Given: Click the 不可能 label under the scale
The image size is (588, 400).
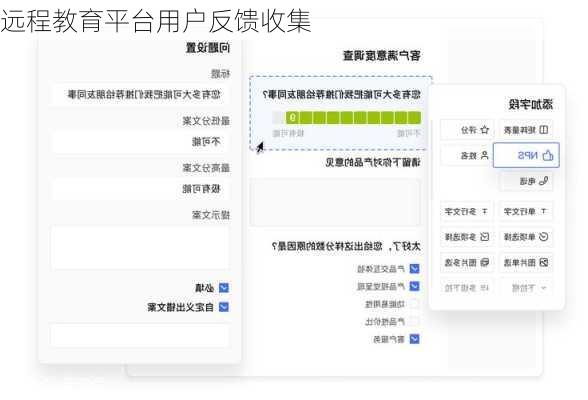Looking at the screenshot, I should pos(409,133).
